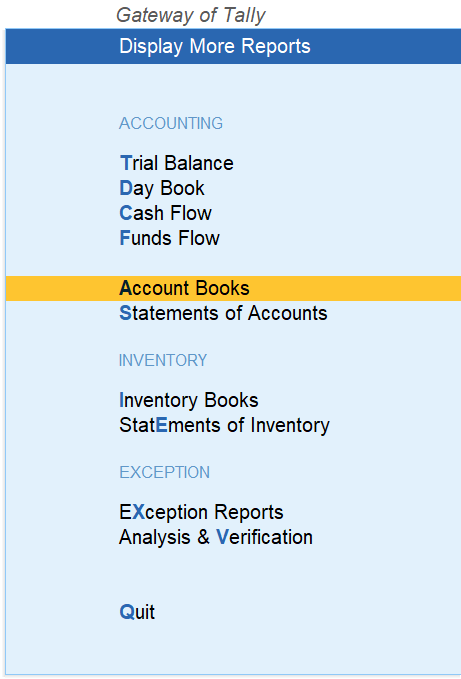Select Cash Flow report
461x679 pixels.
pos(165,213)
